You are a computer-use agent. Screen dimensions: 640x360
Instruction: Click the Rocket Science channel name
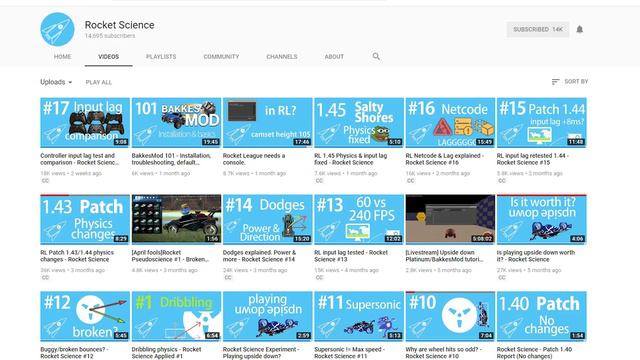120,25
